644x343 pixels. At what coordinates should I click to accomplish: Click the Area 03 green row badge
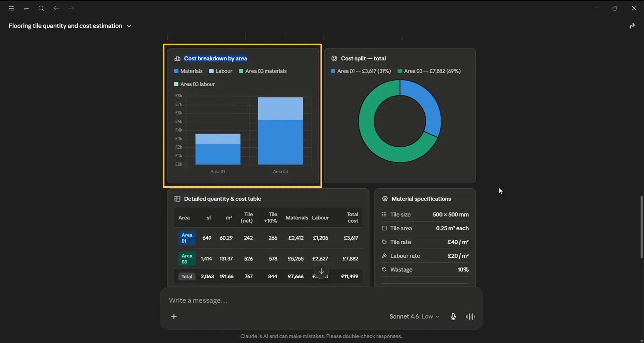click(187, 259)
